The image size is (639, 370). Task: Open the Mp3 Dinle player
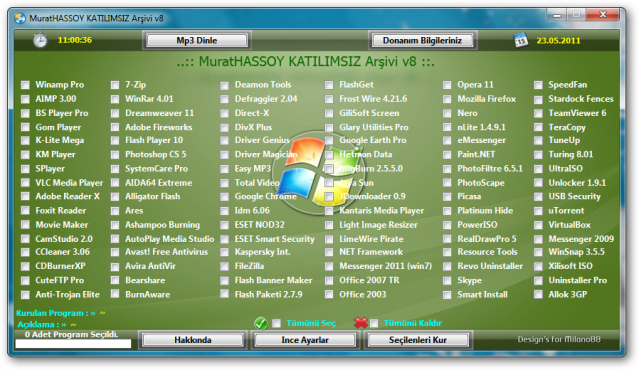197,40
